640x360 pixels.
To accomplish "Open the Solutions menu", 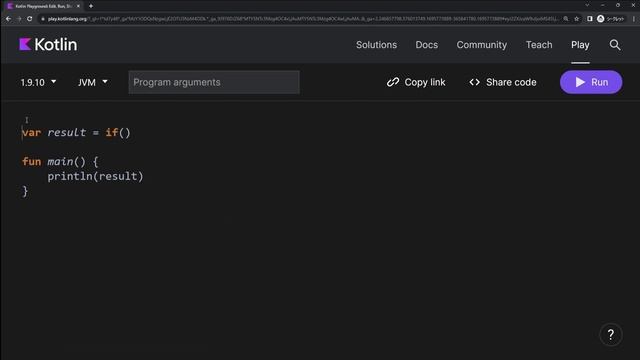I will point(376,45).
